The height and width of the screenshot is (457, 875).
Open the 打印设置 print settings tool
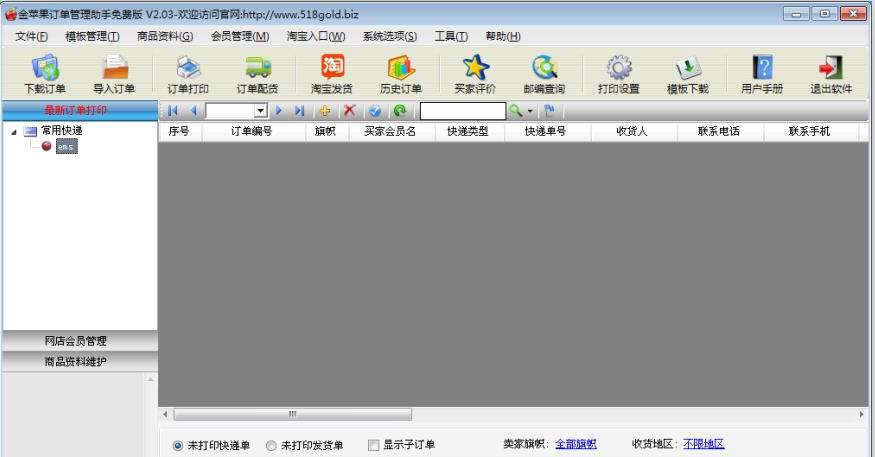point(618,74)
